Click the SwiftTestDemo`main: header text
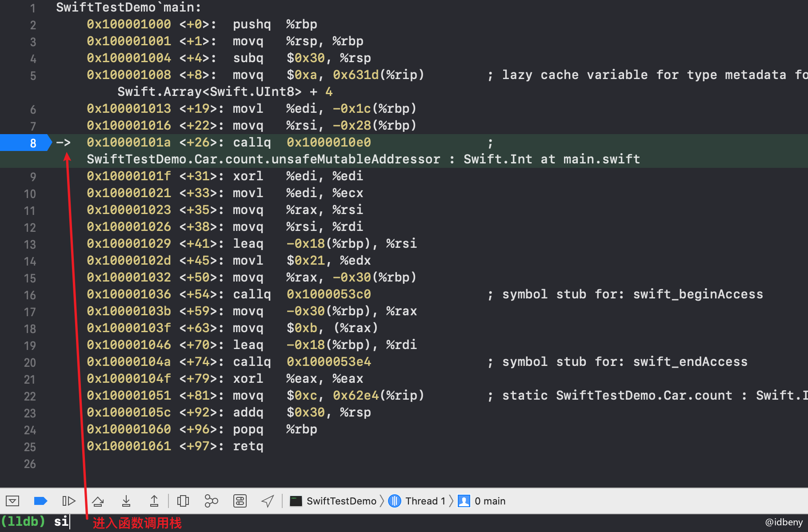The width and height of the screenshot is (808, 532). (x=129, y=7)
